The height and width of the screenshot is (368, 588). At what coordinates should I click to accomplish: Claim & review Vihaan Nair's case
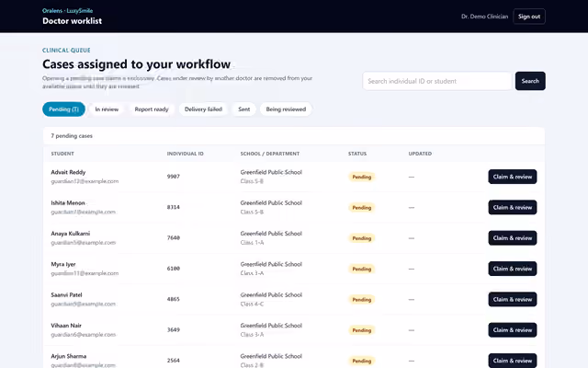[x=513, y=330]
